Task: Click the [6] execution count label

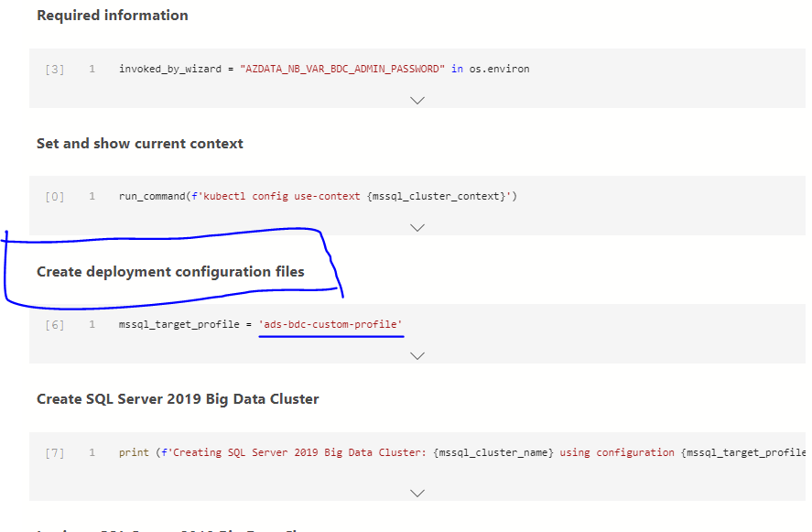Action: [55, 325]
